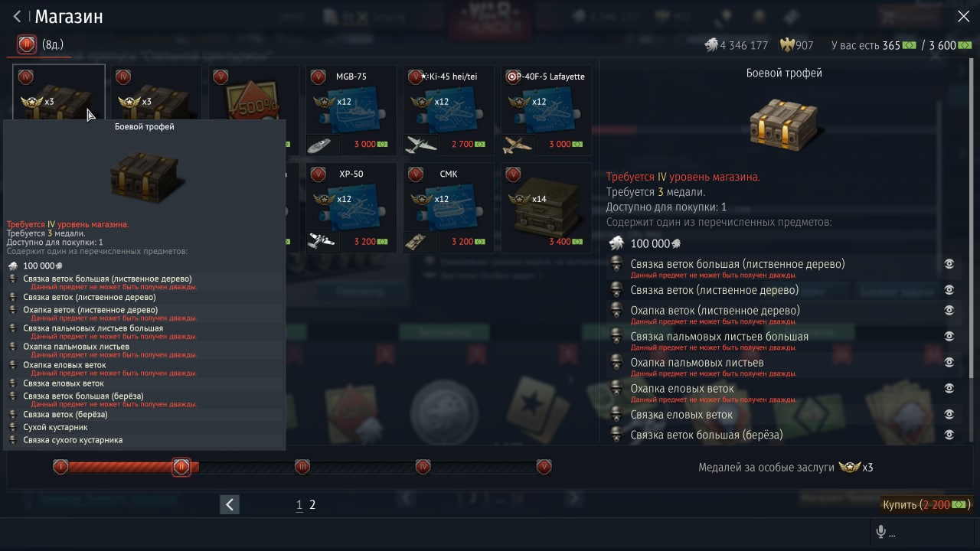Screen dimensions: 980x551
Task: Select the XP-50 blueprint item
Action: [351, 207]
